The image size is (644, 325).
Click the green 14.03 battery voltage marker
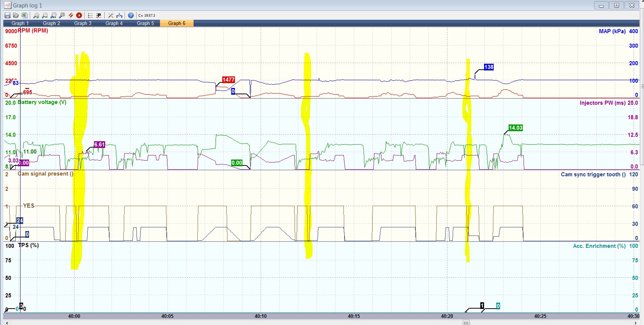515,128
